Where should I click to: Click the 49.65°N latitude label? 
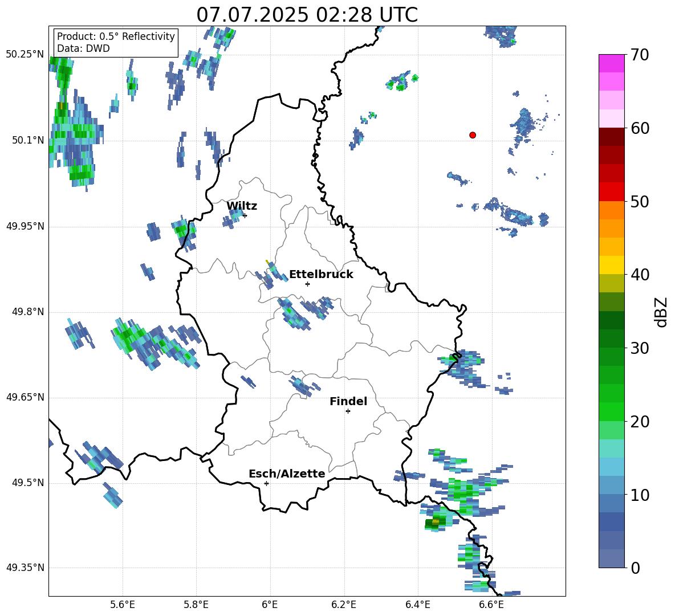(25, 397)
